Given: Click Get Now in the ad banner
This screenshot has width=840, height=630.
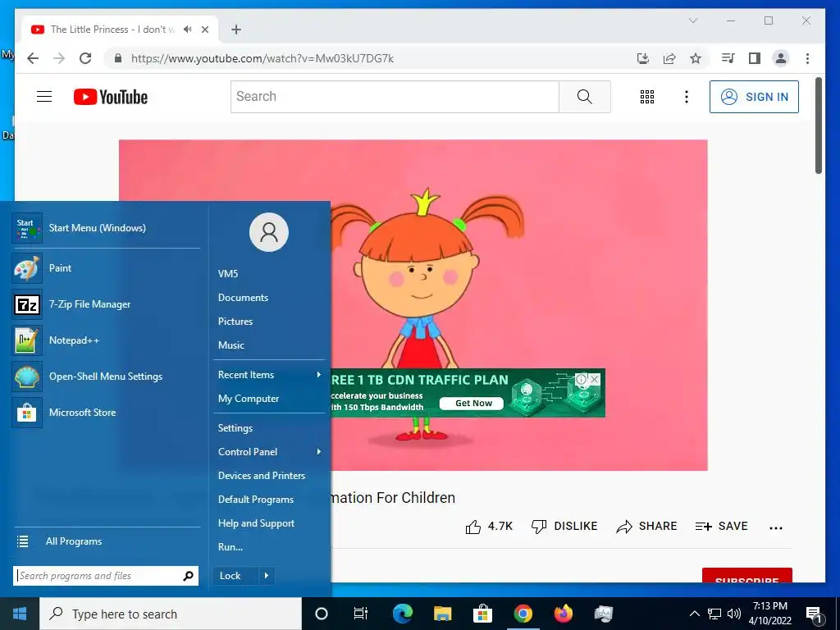Looking at the screenshot, I should point(473,403).
